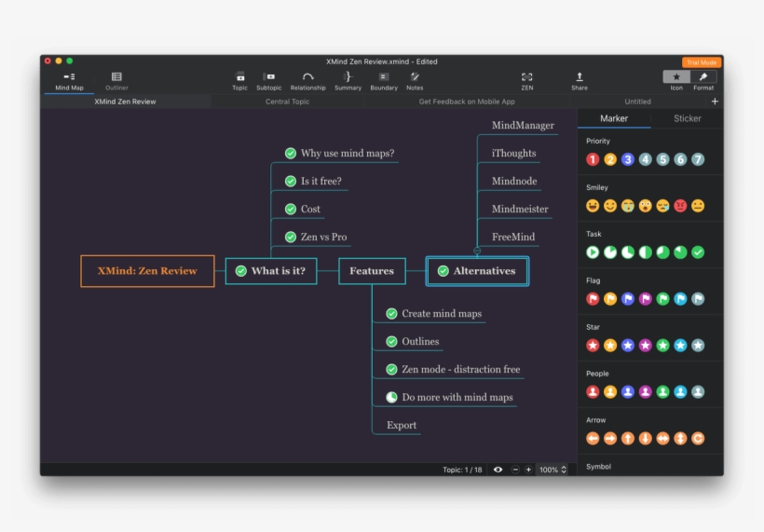Open Get Feedback on Mobile App tab
This screenshot has height=532, width=764.
click(x=467, y=102)
